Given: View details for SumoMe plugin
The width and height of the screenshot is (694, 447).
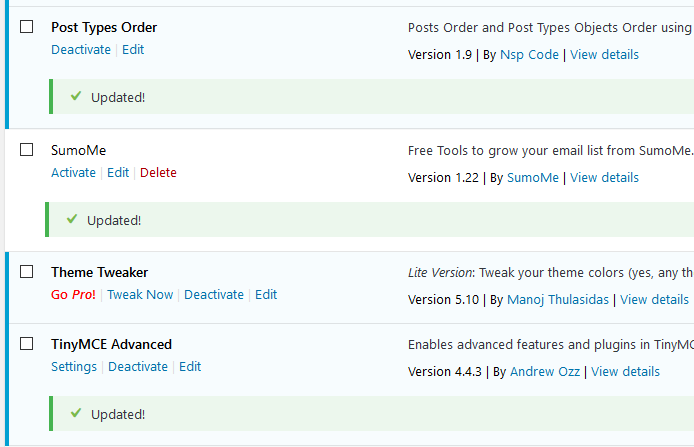Looking at the screenshot, I should tap(604, 177).
